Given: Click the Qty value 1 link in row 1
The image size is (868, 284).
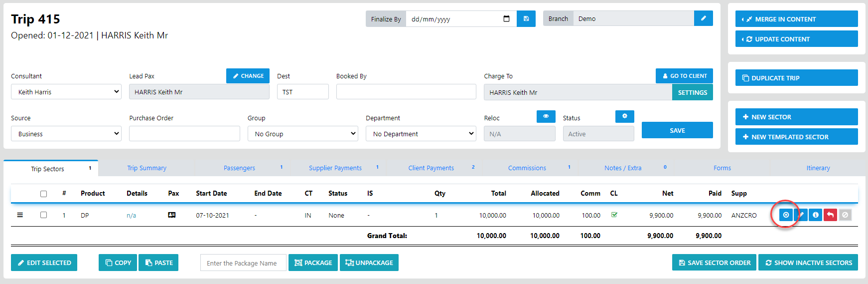Looking at the screenshot, I should coord(436,216).
